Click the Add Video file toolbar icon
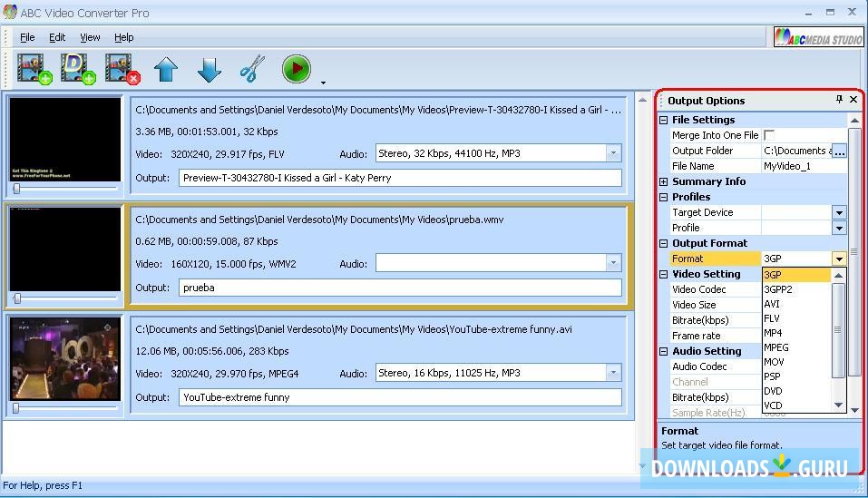This screenshot has width=868, height=498. pos(34,69)
